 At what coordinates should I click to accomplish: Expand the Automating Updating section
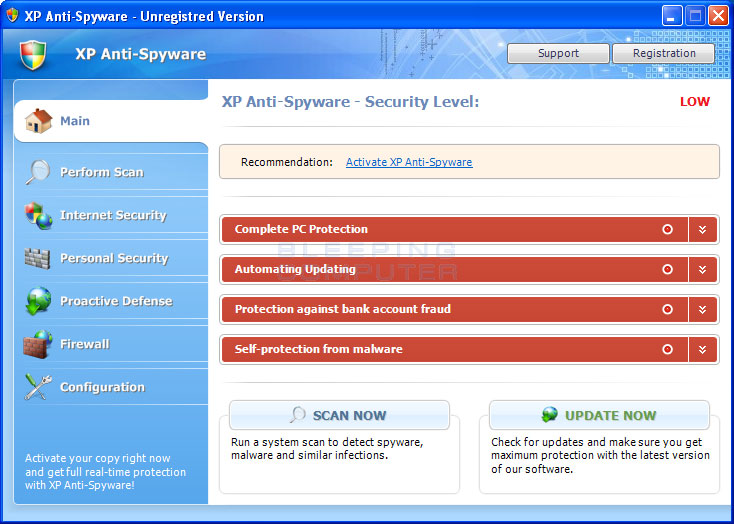click(702, 269)
